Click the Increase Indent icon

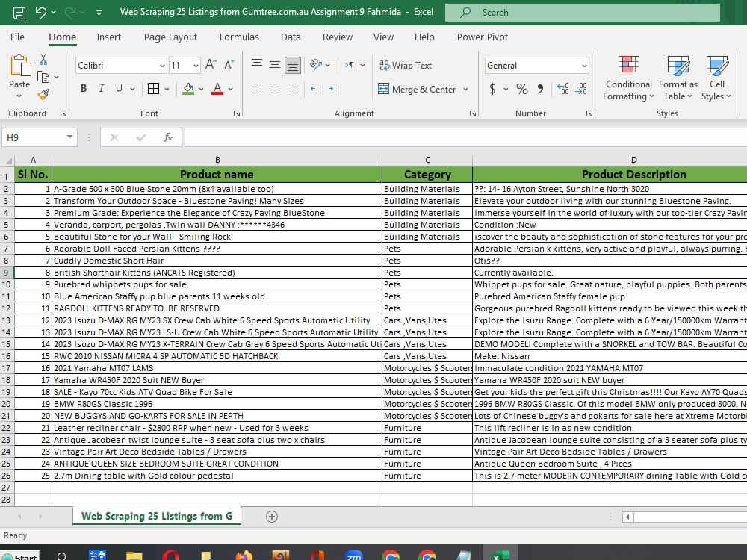(334, 89)
